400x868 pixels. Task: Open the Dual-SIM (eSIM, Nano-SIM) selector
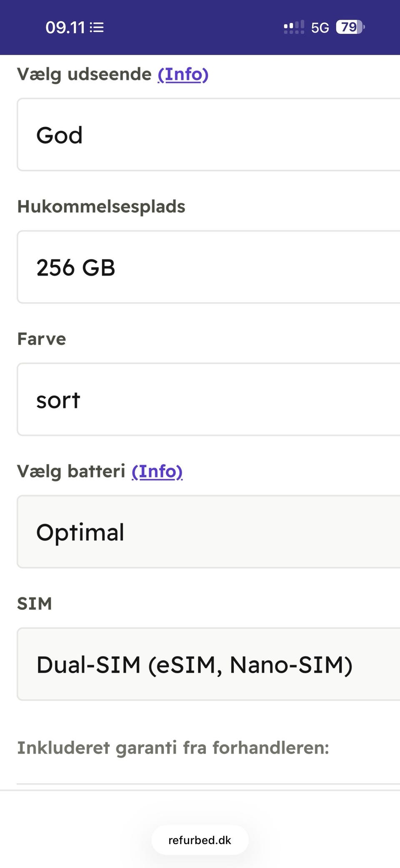208,664
